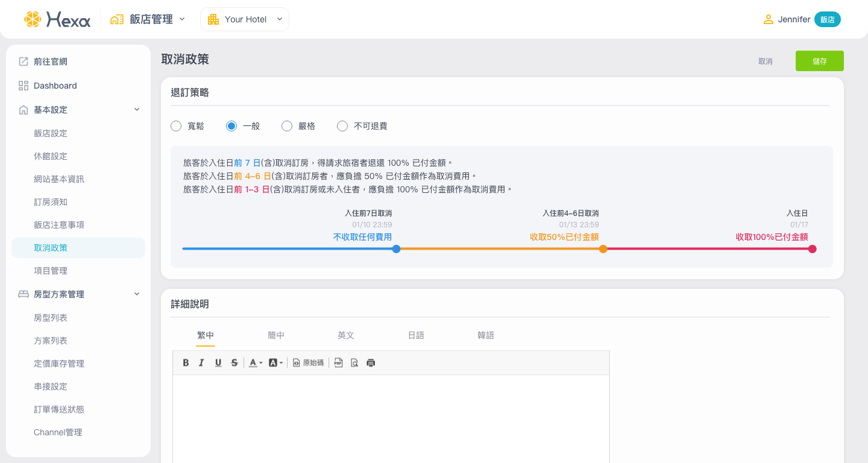Select the 寬鬆 cancellation policy option
This screenshot has height=463, width=868.
coord(176,126)
